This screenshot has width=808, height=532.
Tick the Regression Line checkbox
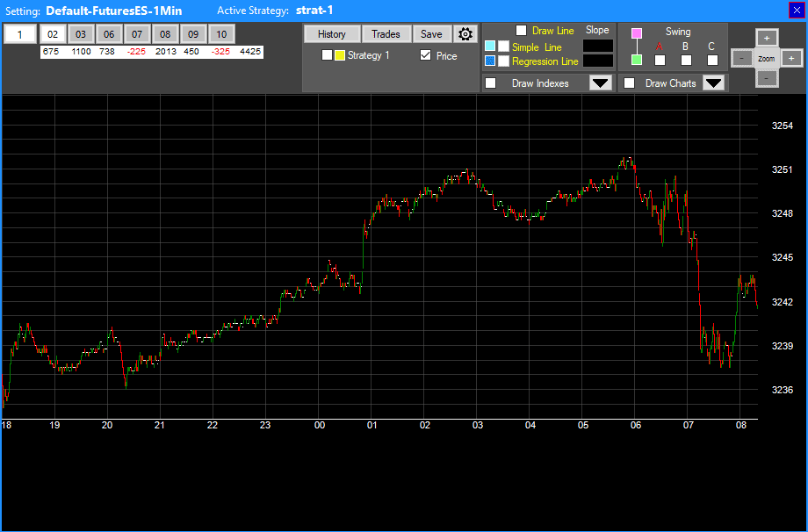[503, 61]
